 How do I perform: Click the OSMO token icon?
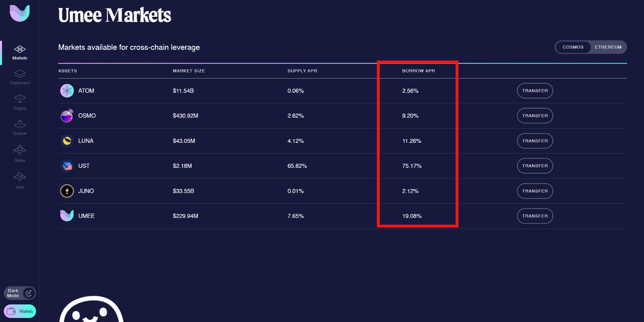click(x=67, y=116)
